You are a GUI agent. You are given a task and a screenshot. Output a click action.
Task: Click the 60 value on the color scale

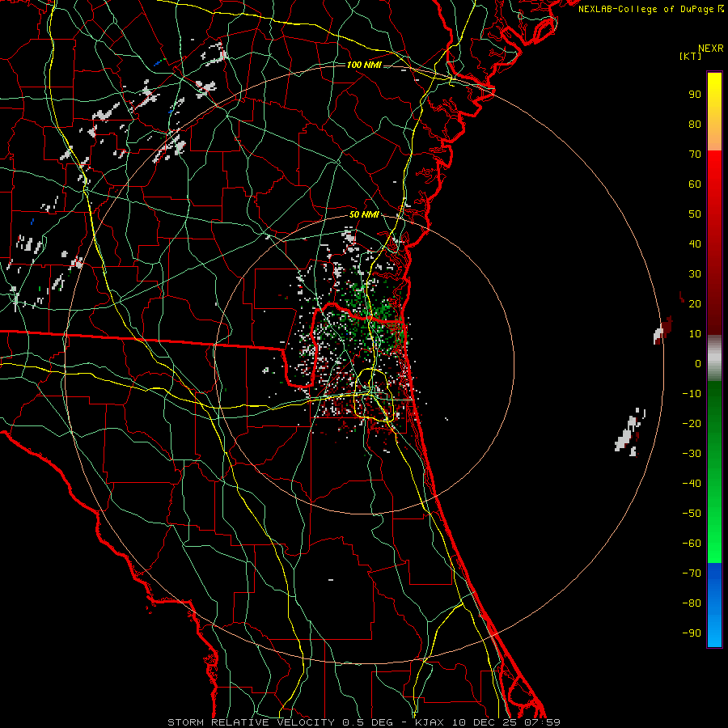[x=695, y=184]
